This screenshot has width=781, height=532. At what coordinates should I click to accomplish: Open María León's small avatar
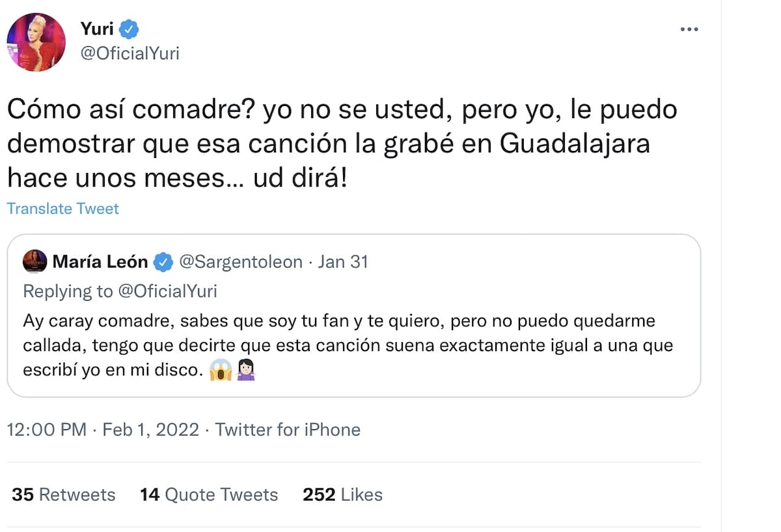pyautogui.click(x=34, y=261)
